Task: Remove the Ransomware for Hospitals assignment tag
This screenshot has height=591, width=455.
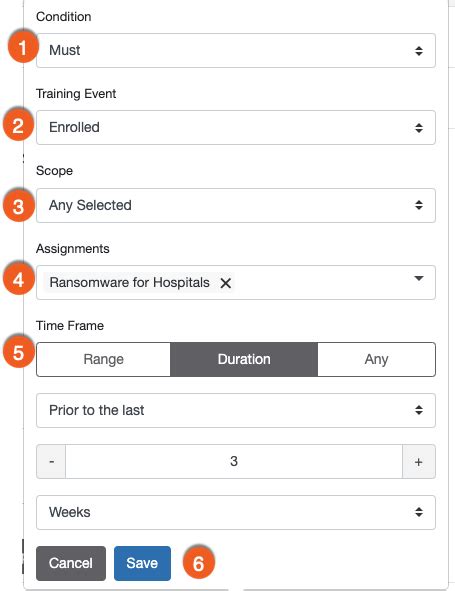Action: point(225,283)
